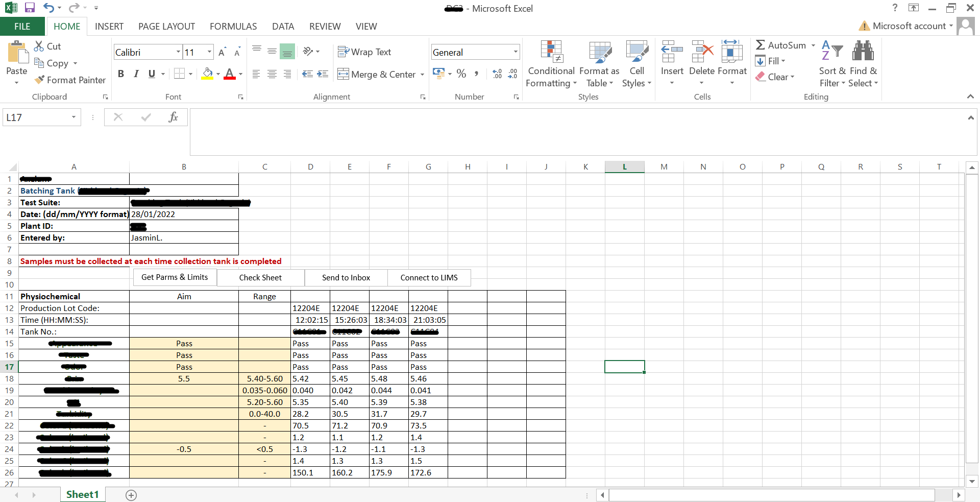Select the Sheet1 worksheet tab
The width and height of the screenshot is (980, 502).
(x=83, y=494)
